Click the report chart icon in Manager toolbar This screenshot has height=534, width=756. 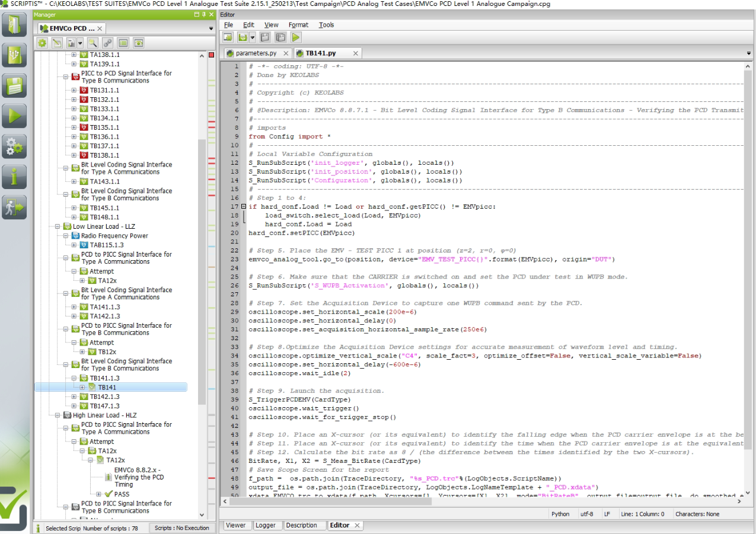click(x=72, y=43)
